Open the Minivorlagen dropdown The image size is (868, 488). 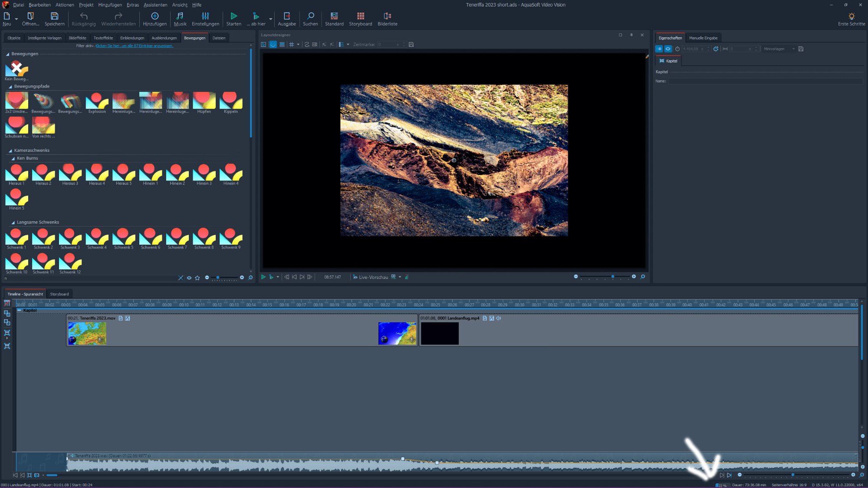coord(779,49)
